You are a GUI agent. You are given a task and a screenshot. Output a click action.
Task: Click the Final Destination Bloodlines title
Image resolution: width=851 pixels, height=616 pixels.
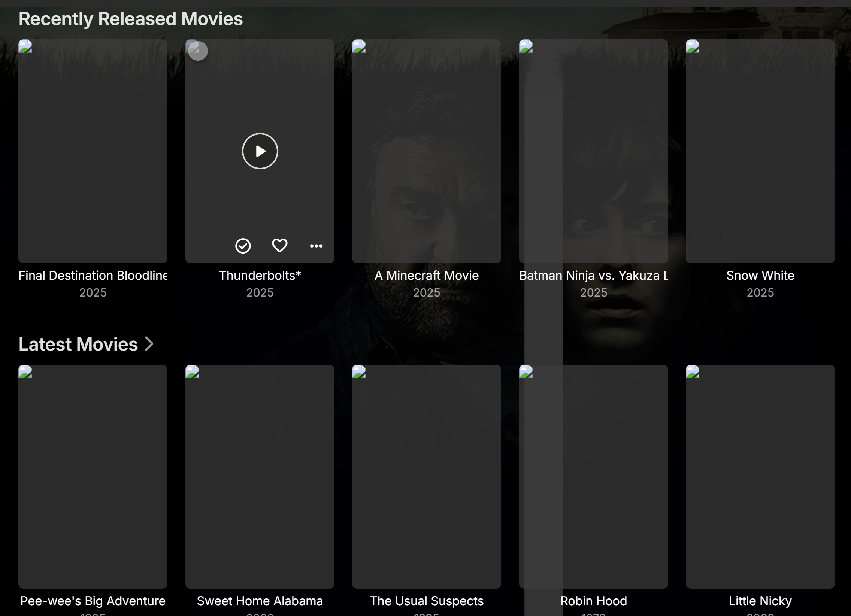click(93, 276)
